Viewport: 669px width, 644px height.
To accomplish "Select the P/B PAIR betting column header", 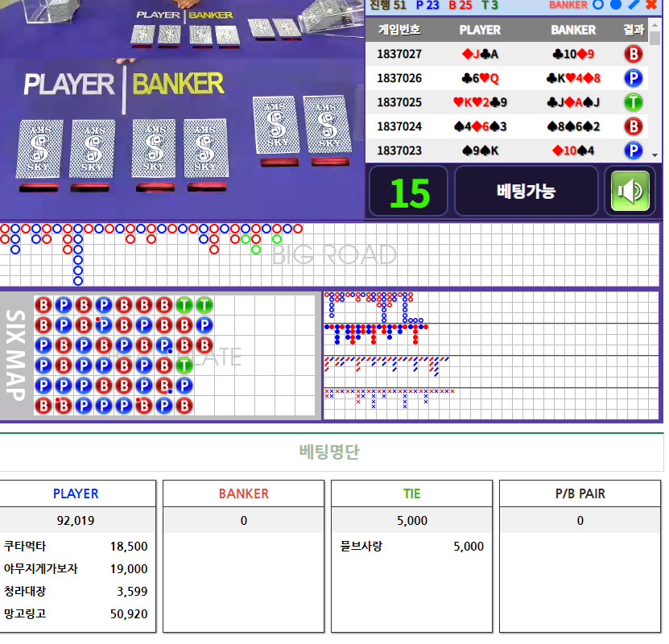I will tap(580, 494).
